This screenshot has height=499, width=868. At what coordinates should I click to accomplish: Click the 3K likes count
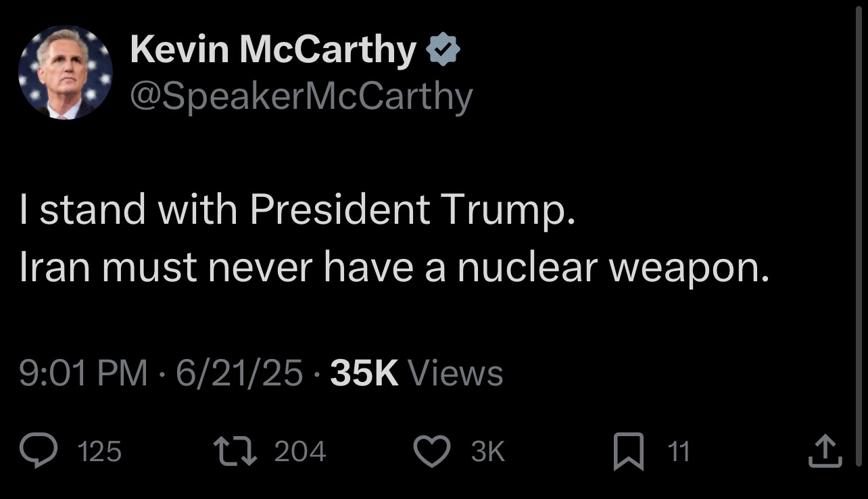(x=487, y=452)
